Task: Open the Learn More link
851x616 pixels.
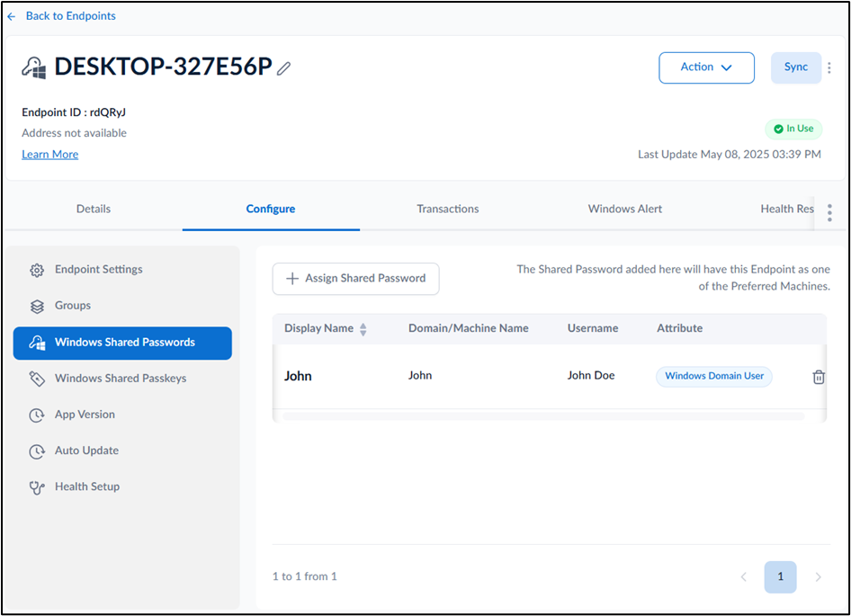Action: coord(50,155)
